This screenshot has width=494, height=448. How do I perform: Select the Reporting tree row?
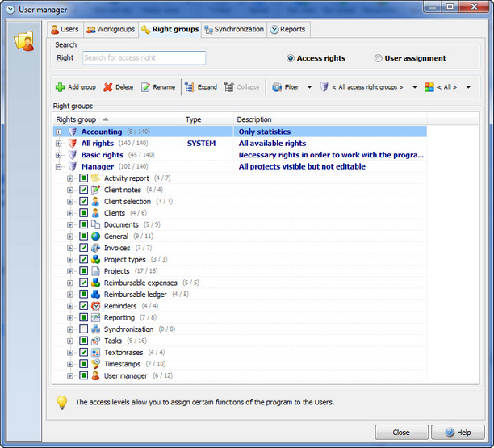(240, 317)
